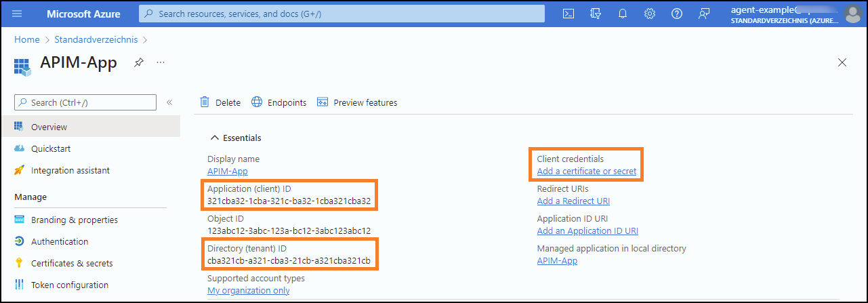Click the My organization only link
This screenshot has width=868, height=303.
(x=249, y=290)
